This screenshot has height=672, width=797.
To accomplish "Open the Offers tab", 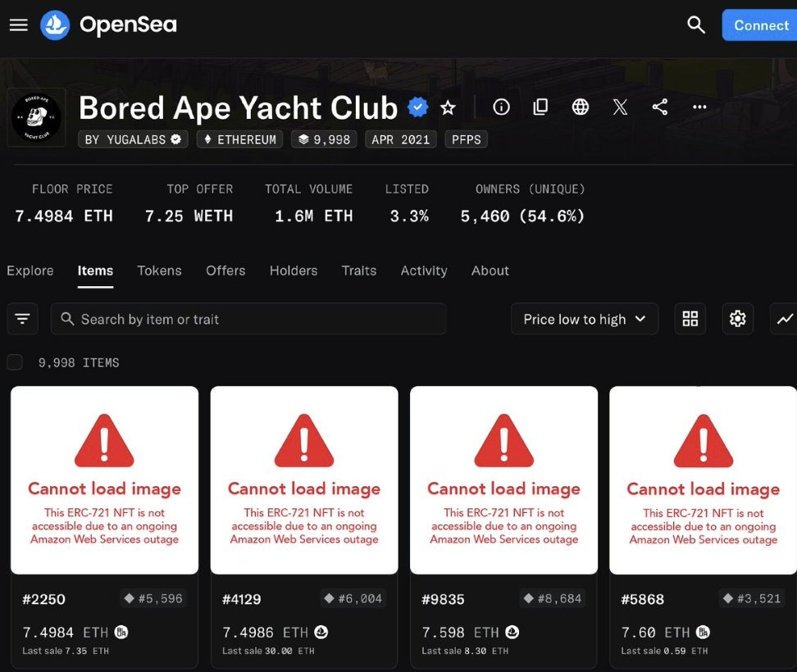I will 225,270.
